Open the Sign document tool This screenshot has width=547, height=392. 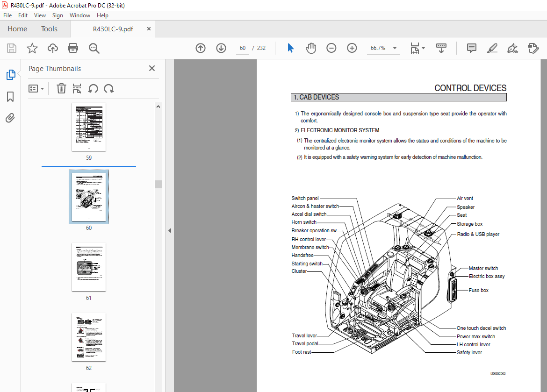point(512,48)
